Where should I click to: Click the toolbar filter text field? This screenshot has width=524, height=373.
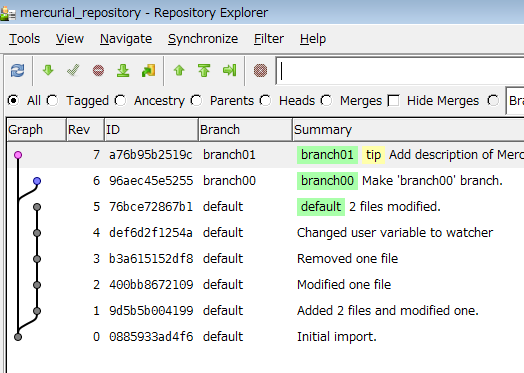point(400,71)
